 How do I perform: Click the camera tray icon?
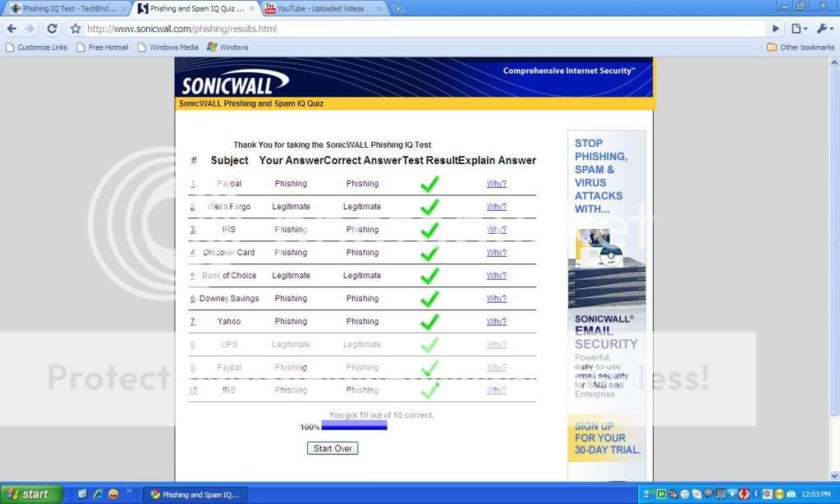coord(791,494)
